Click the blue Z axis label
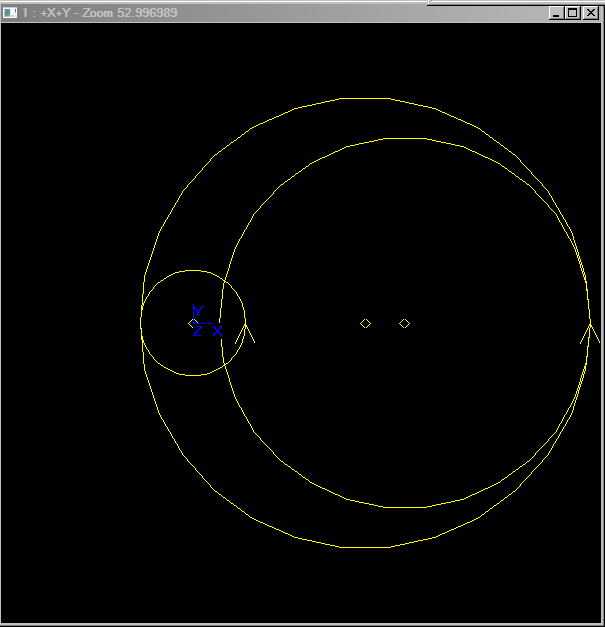605x627 pixels. 198,331
